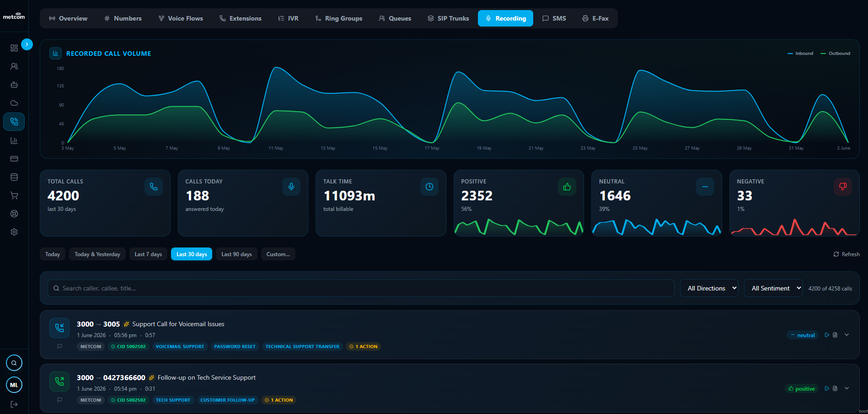Filter calls to Last 90 days
This screenshot has width=868, height=414.
click(x=236, y=254)
